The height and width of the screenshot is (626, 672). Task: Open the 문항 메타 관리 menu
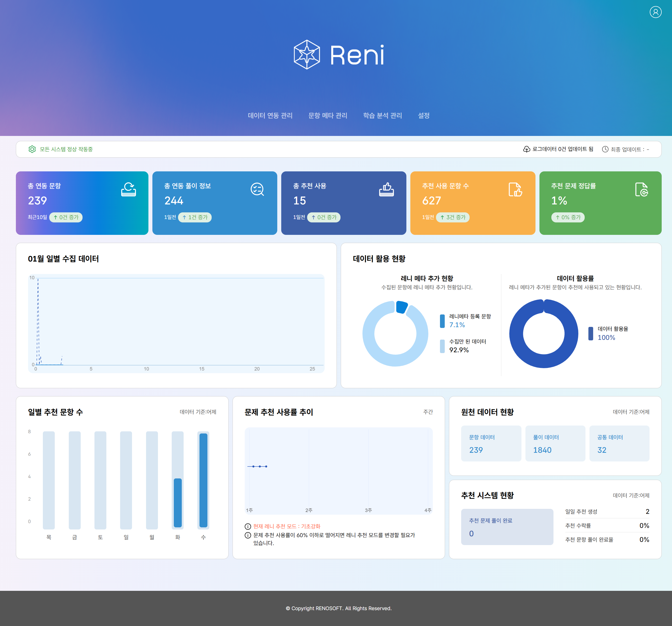[x=328, y=116]
